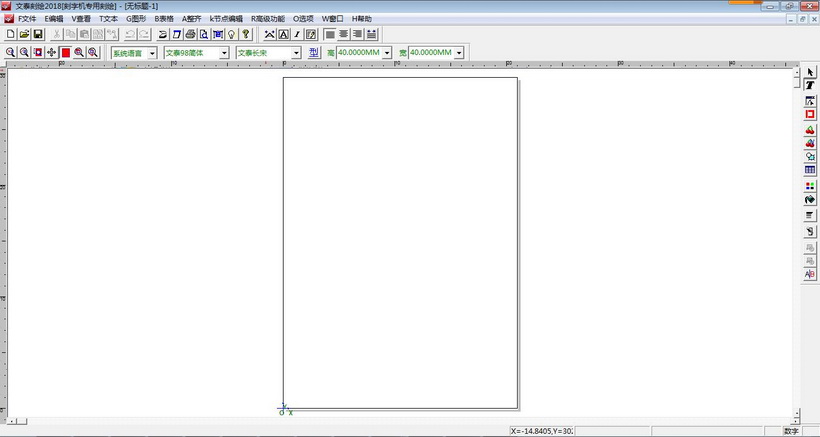Click the pencil-on-page edit icon
Image resolution: width=820 pixels, height=437 pixels.
(311, 34)
